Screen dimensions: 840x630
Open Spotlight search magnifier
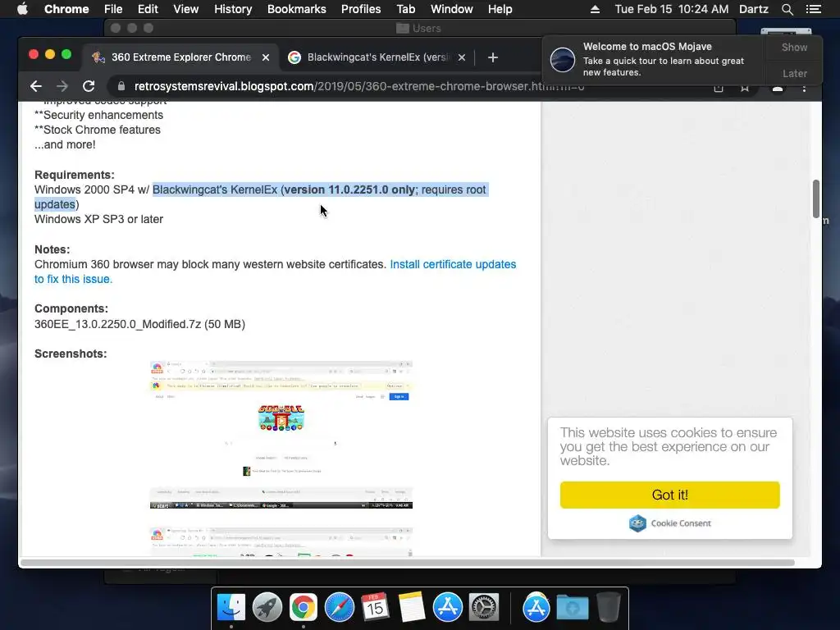click(787, 9)
